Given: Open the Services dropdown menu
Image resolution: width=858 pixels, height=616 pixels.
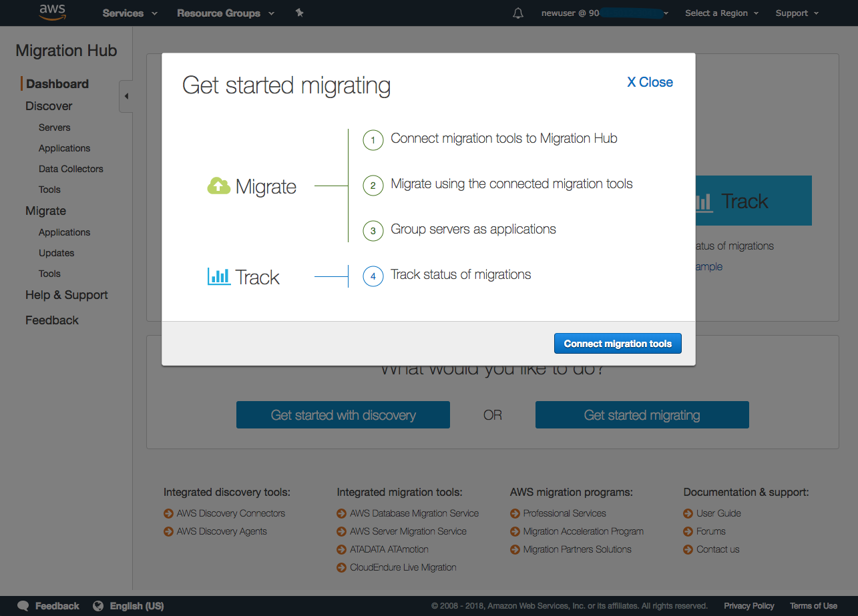Looking at the screenshot, I should pos(130,13).
